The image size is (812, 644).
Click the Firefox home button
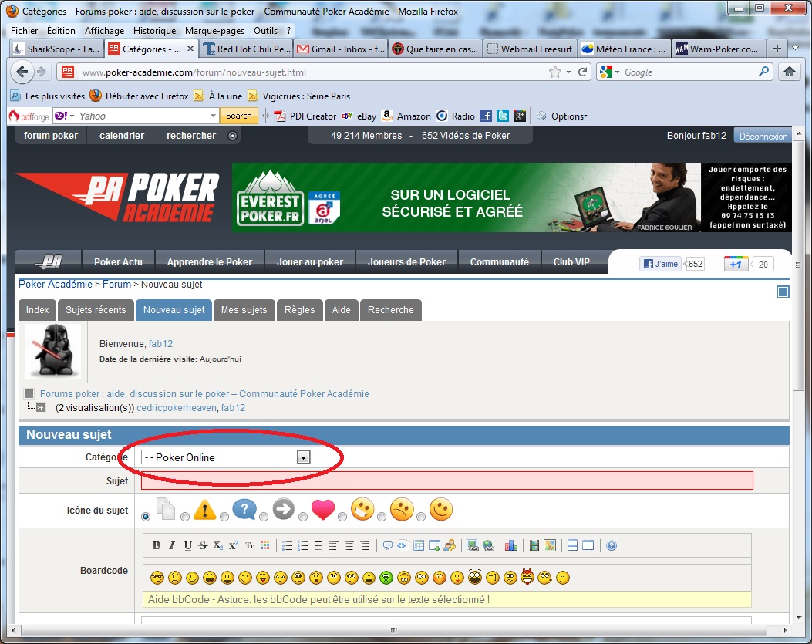coord(789,72)
